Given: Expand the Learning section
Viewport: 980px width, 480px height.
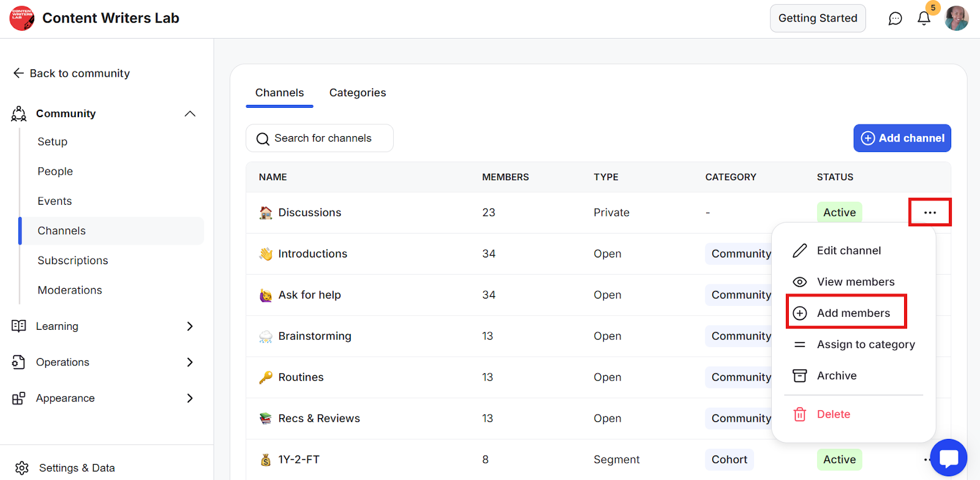Looking at the screenshot, I should coord(190,326).
